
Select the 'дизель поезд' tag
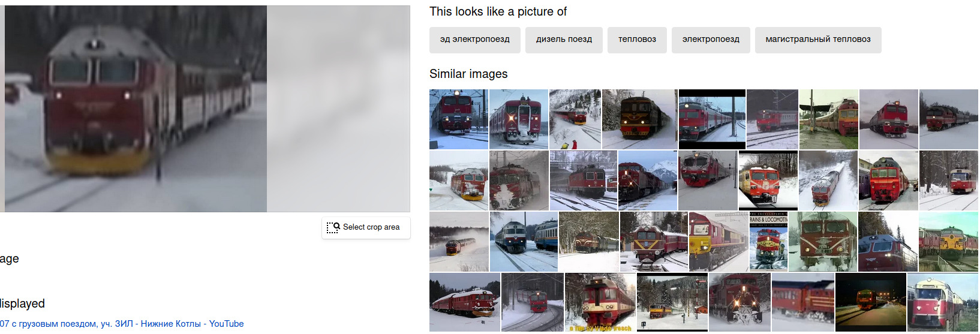pyautogui.click(x=564, y=40)
